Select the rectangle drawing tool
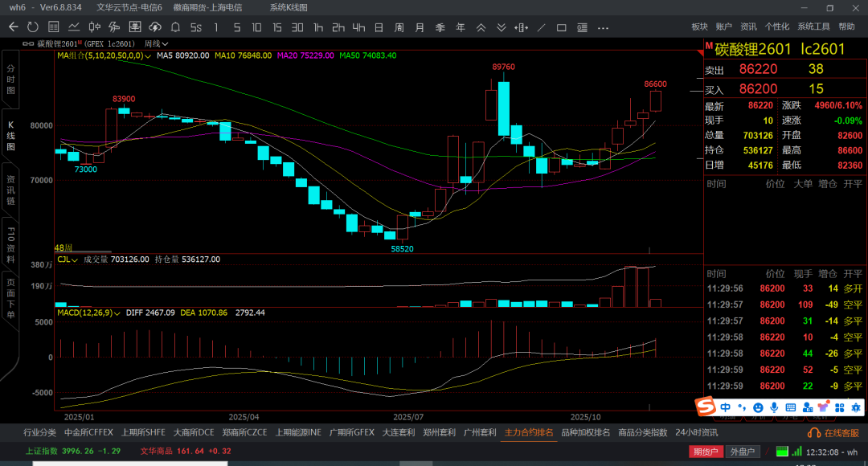The height and width of the screenshot is (466, 868). [561, 27]
